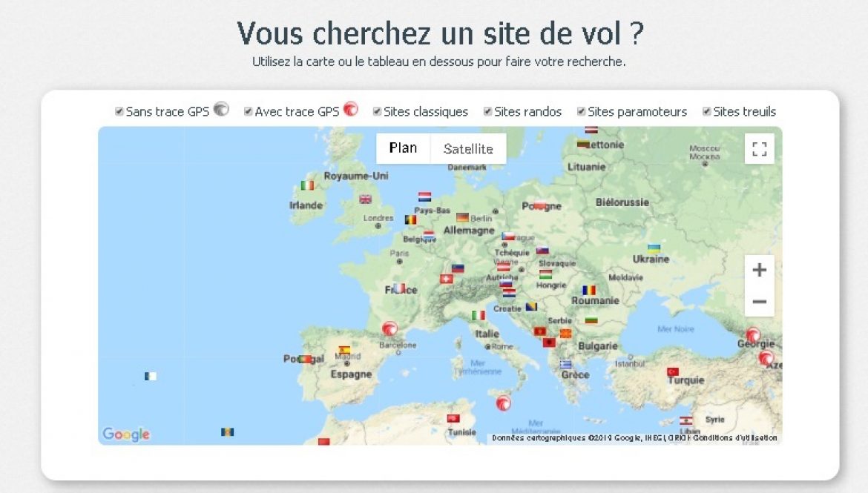Image resolution: width=868 pixels, height=493 pixels.
Task: Switch map to Satellite view
Action: (x=468, y=148)
